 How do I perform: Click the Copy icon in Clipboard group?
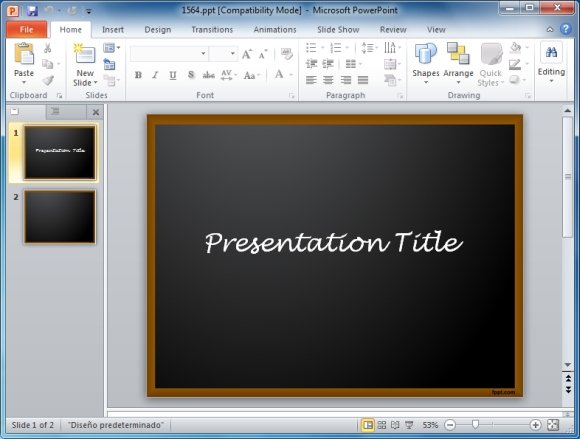[47, 64]
